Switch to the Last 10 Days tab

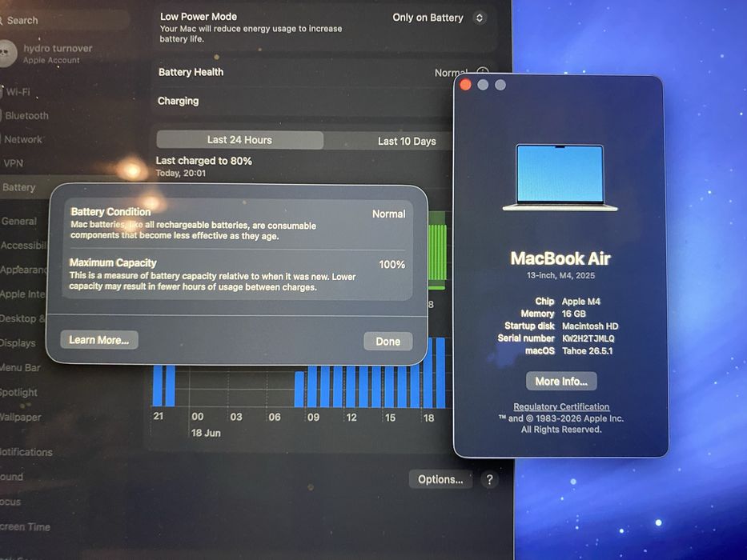pos(407,142)
